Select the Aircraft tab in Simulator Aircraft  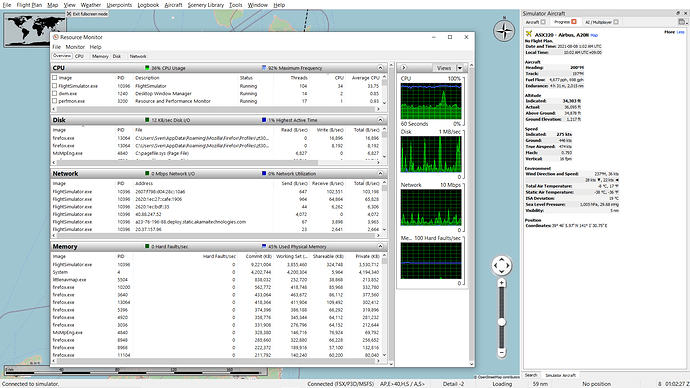click(x=535, y=22)
